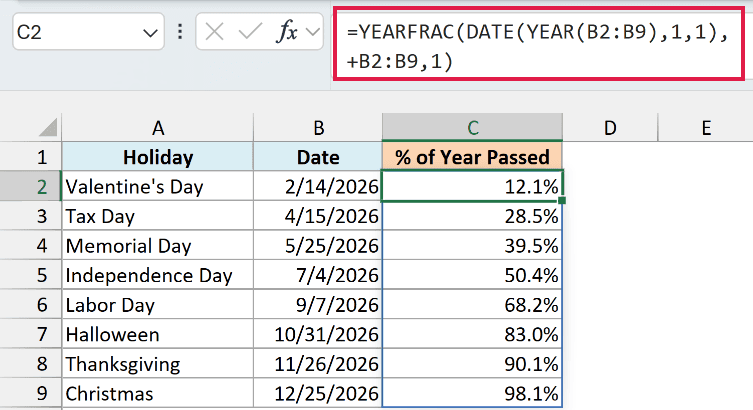Image resolution: width=753 pixels, height=410 pixels.
Task: Click the three-dot handle beside Name Box
Action: tap(180, 32)
